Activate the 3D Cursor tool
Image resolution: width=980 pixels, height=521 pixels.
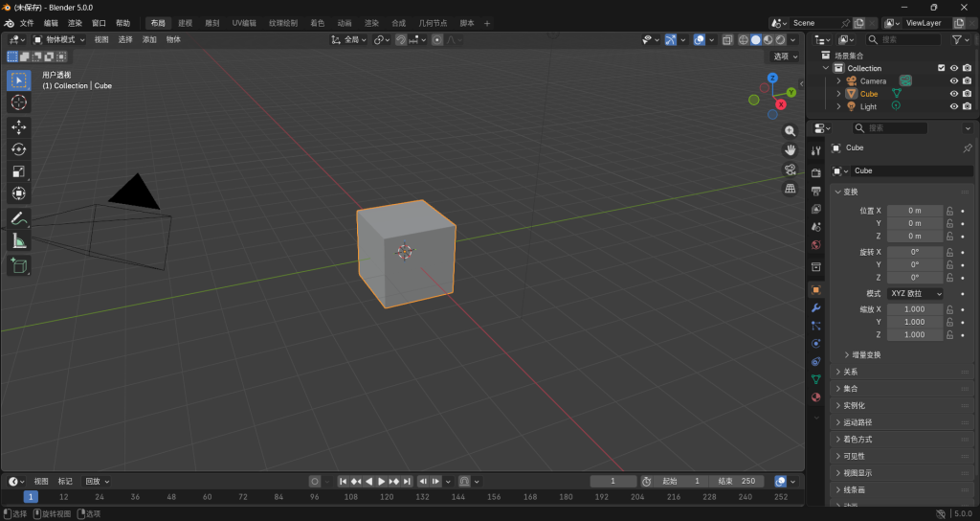[18, 102]
